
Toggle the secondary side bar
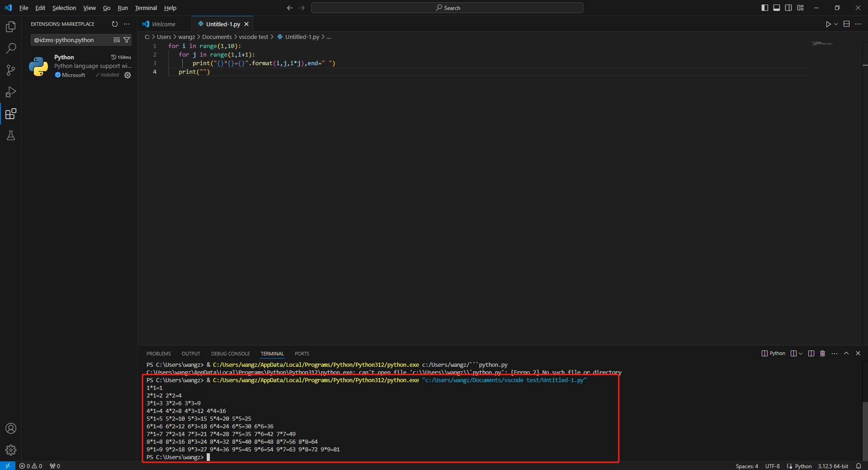[x=788, y=8]
